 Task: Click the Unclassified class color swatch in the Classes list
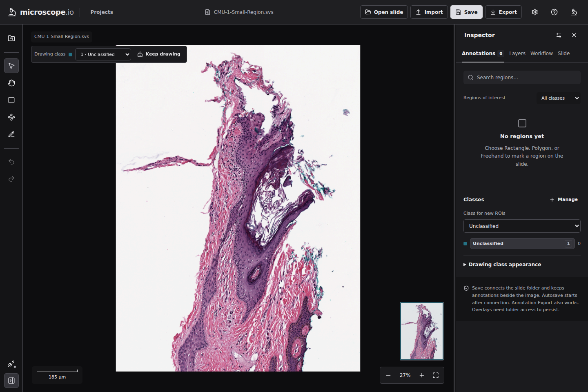tap(465, 244)
